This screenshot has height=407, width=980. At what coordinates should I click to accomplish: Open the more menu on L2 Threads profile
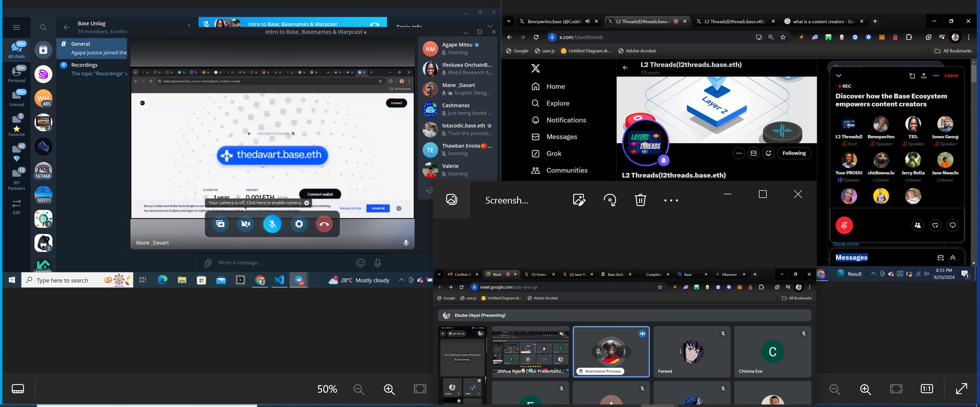tap(739, 153)
